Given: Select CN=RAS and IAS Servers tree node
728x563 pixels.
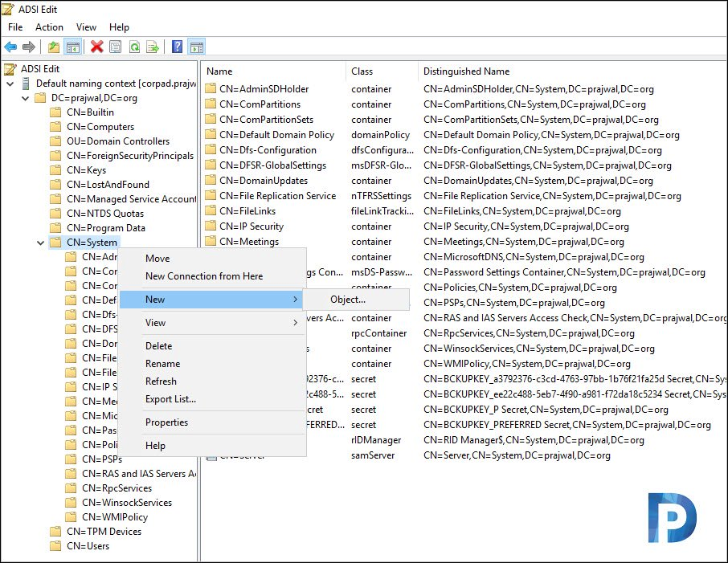Looking at the screenshot, I should pyautogui.click(x=139, y=474).
